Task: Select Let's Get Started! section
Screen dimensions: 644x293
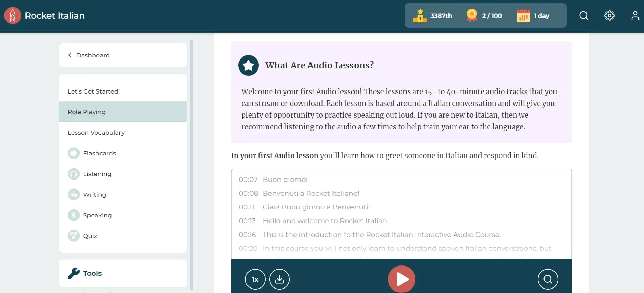Action: click(94, 91)
